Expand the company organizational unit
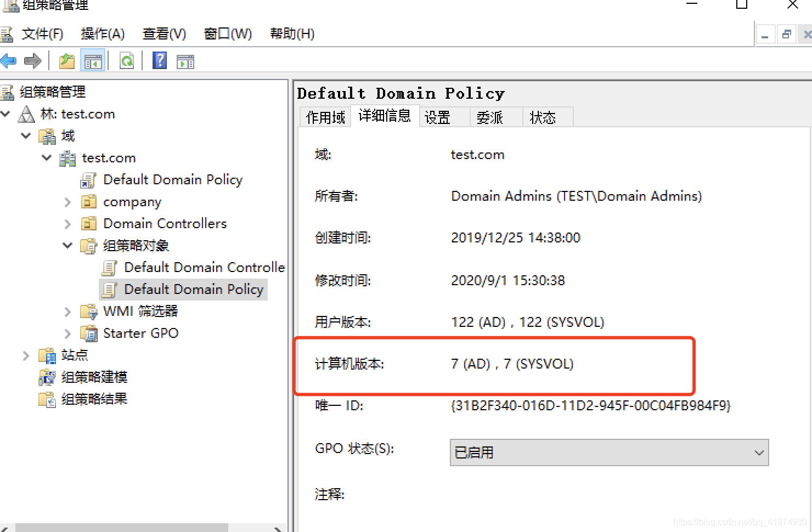The height and width of the screenshot is (532, 812). (67, 202)
